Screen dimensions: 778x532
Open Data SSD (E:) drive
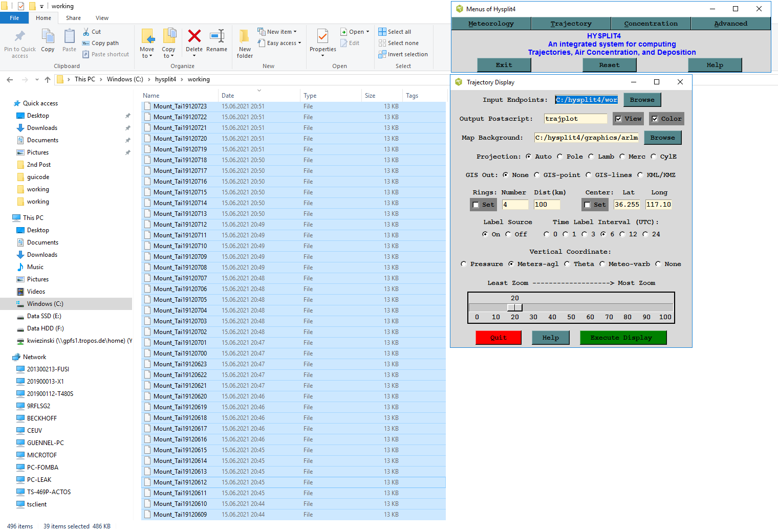point(44,316)
